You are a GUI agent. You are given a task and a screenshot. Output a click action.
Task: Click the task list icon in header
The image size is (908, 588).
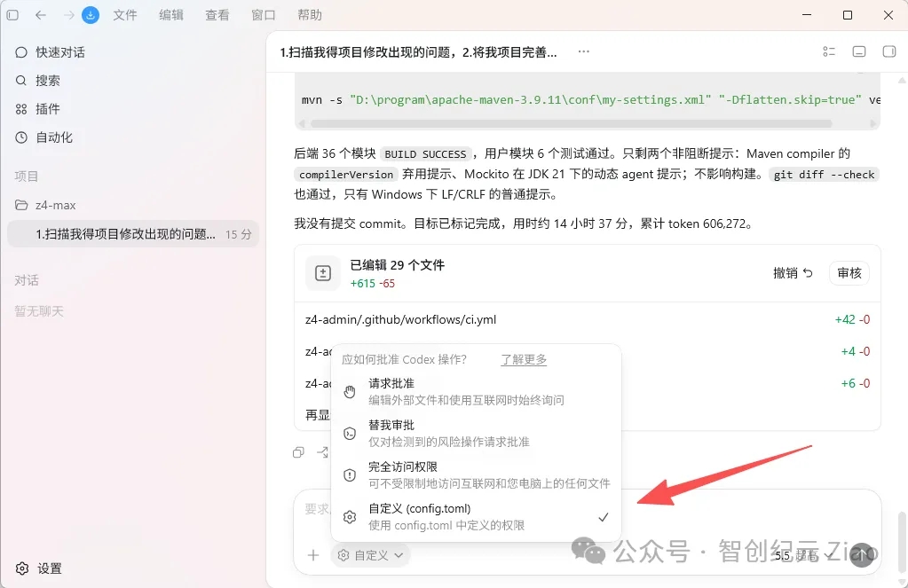(x=829, y=51)
